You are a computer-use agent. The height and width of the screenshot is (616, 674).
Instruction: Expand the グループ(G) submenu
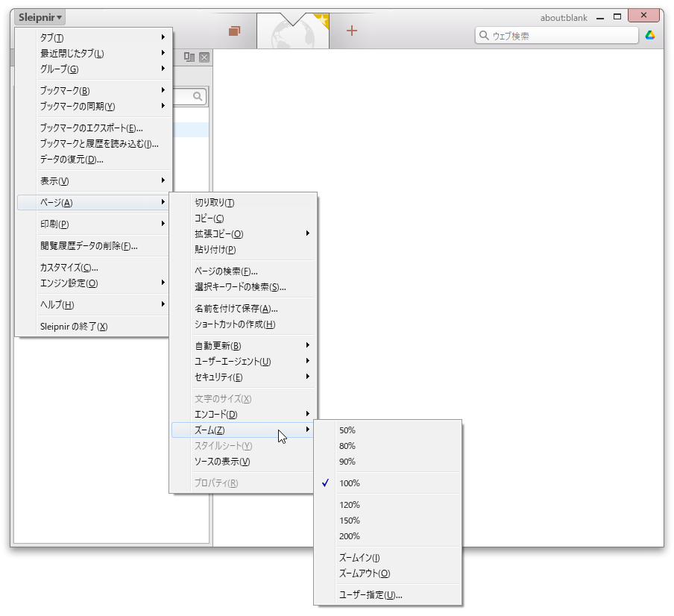click(94, 69)
